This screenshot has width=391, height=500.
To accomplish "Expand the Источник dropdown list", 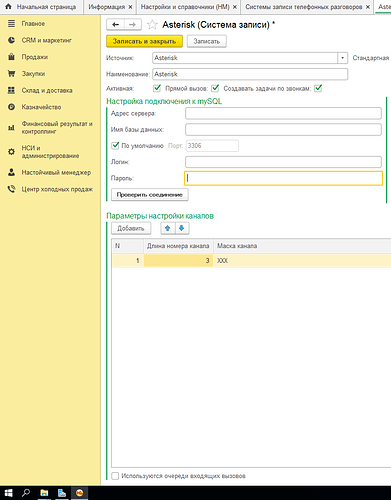I will coord(342,58).
